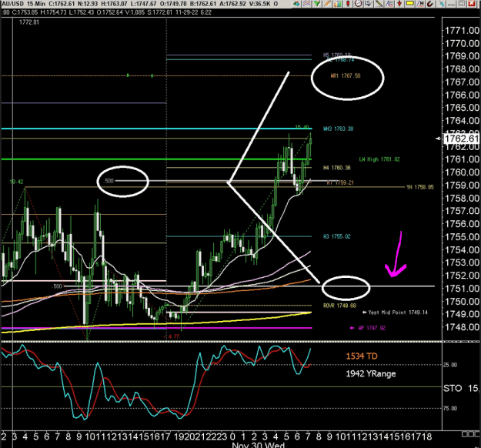Click the 1772.01 value at chart top-left
Screen dimensions: 481x448
coord(29,22)
